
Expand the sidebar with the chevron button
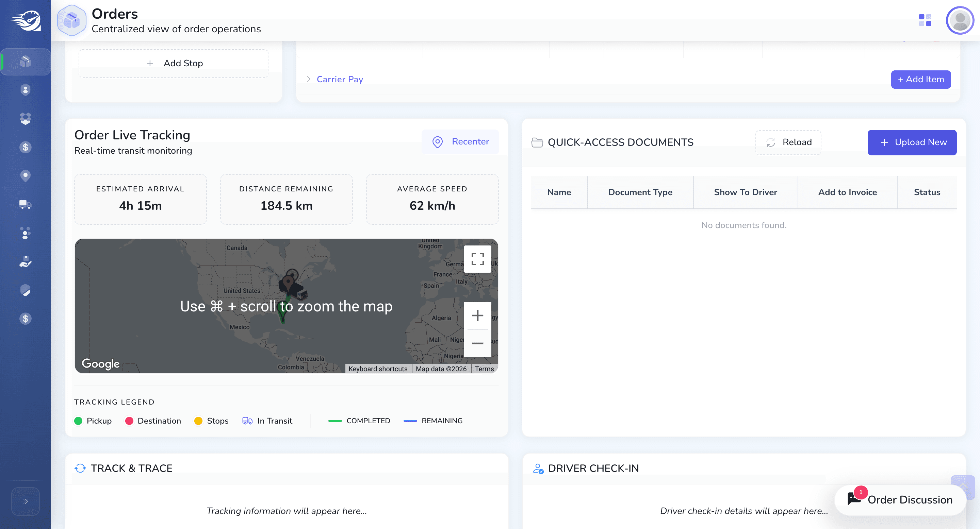pyautogui.click(x=26, y=501)
